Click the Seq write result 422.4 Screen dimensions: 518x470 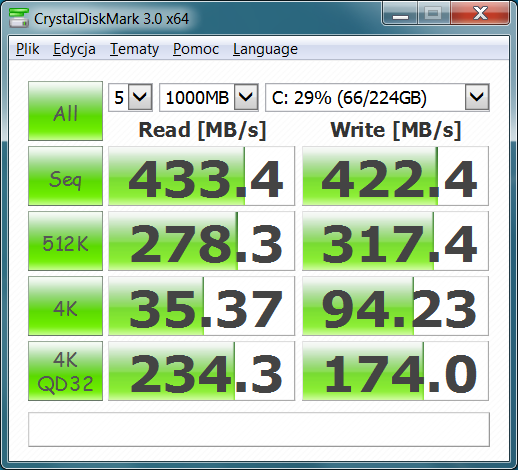[395, 176]
